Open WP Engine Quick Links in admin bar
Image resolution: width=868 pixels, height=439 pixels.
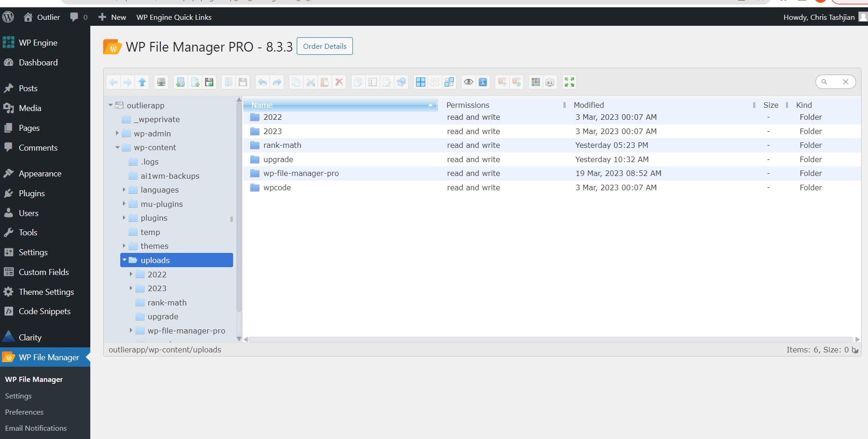[x=174, y=17]
